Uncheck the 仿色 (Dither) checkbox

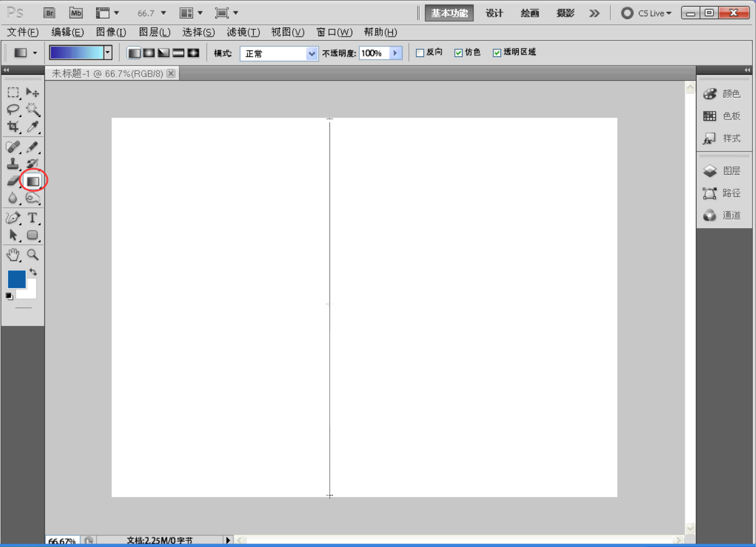[x=458, y=53]
